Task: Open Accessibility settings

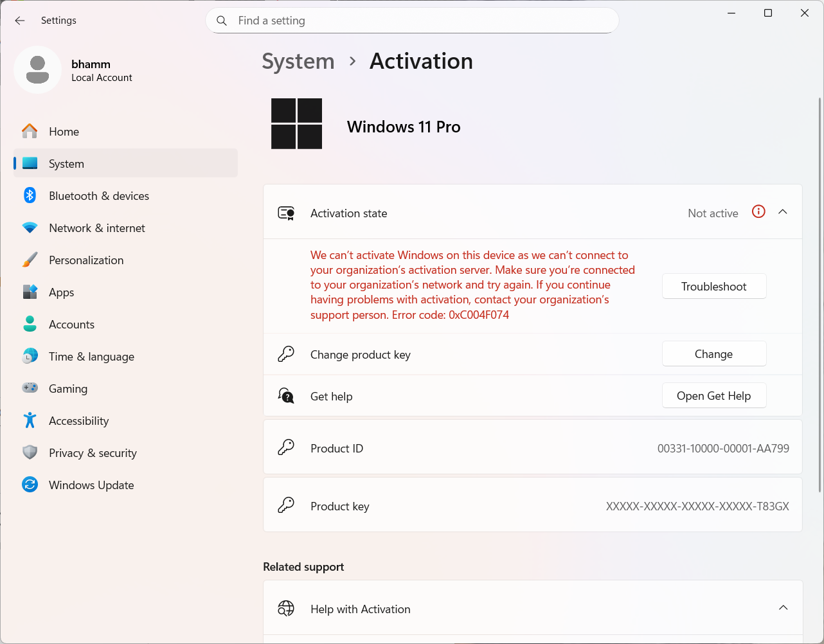Action: (125, 420)
